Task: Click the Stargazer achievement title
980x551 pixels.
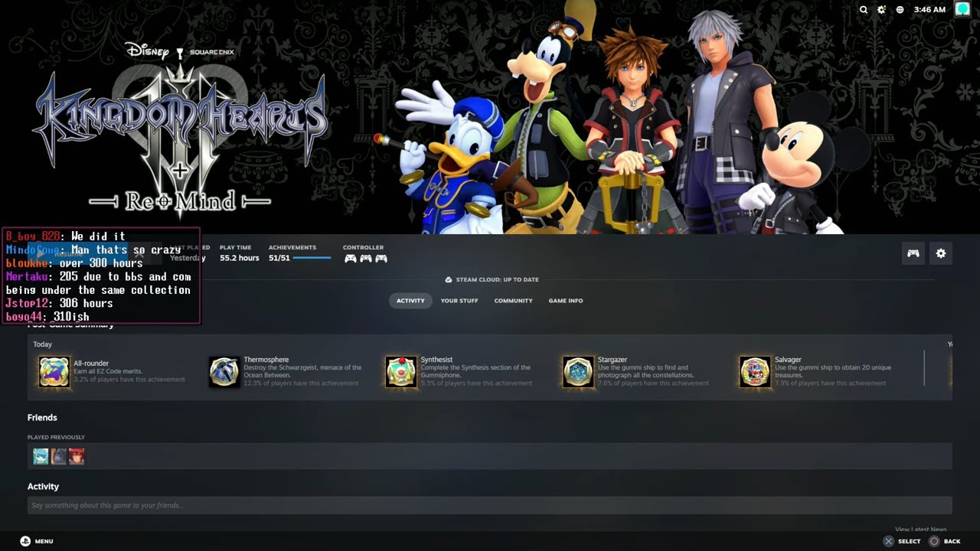Action: (612, 360)
